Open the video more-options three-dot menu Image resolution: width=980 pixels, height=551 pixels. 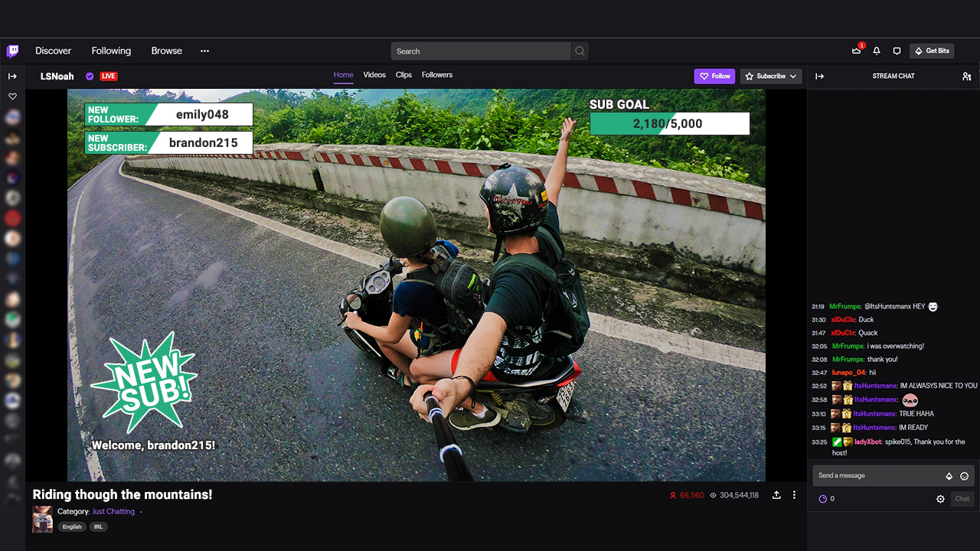click(794, 495)
